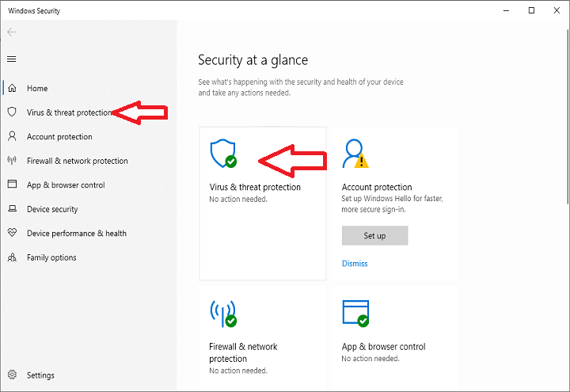Go back using the back arrow
The width and height of the screenshot is (570, 392).
tap(12, 32)
